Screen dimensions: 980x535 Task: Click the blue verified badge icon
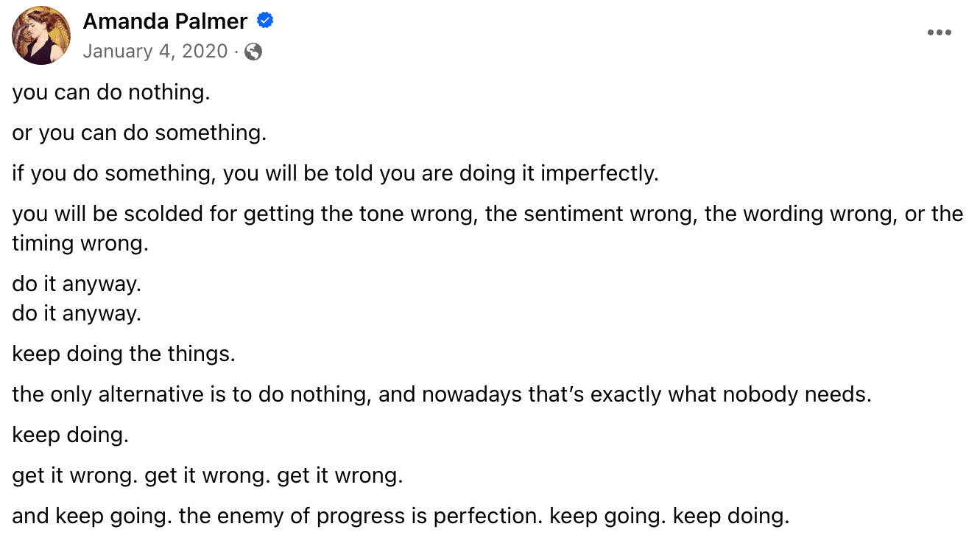pos(265,21)
